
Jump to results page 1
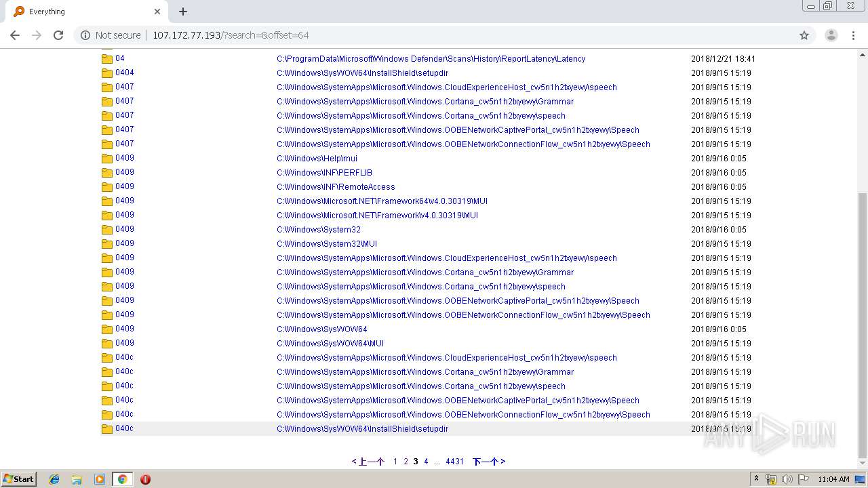[x=395, y=462]
